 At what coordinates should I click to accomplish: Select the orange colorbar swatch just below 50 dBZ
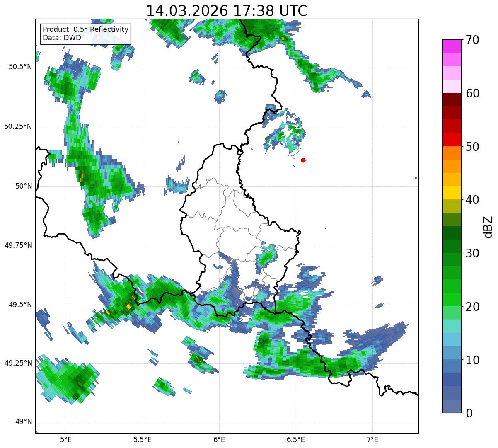452,153
